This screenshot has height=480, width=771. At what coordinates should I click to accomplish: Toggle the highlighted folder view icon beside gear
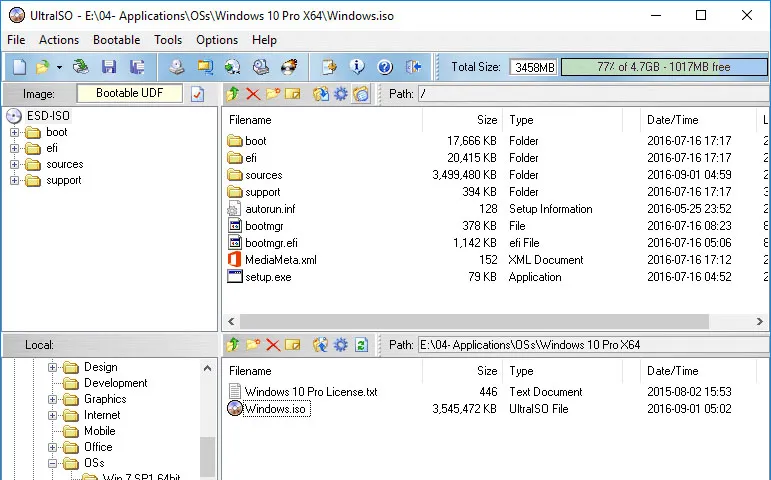(361, 93)
